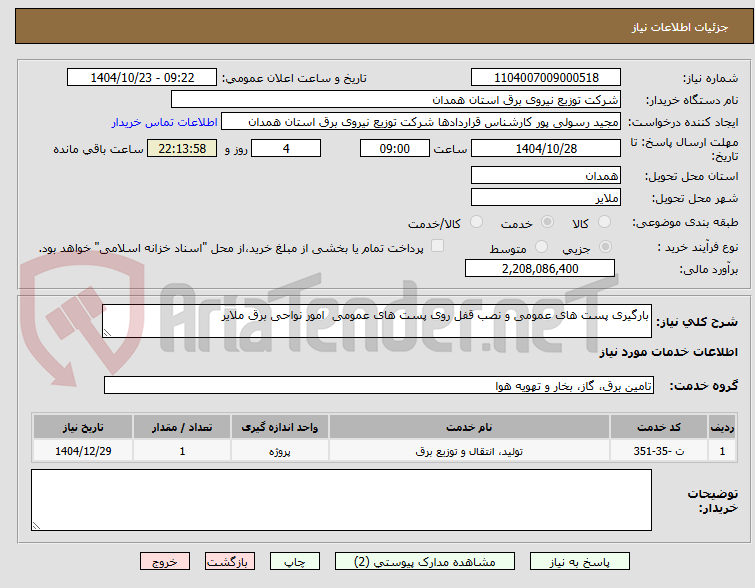Click the delivery province field همدان
The height and width of the screenshot is (588, 755).
point(546,175)
